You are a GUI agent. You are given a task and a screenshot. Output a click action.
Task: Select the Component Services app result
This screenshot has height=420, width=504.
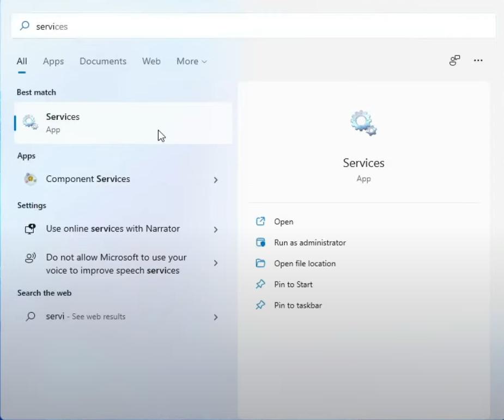click(x=123, y=179)
